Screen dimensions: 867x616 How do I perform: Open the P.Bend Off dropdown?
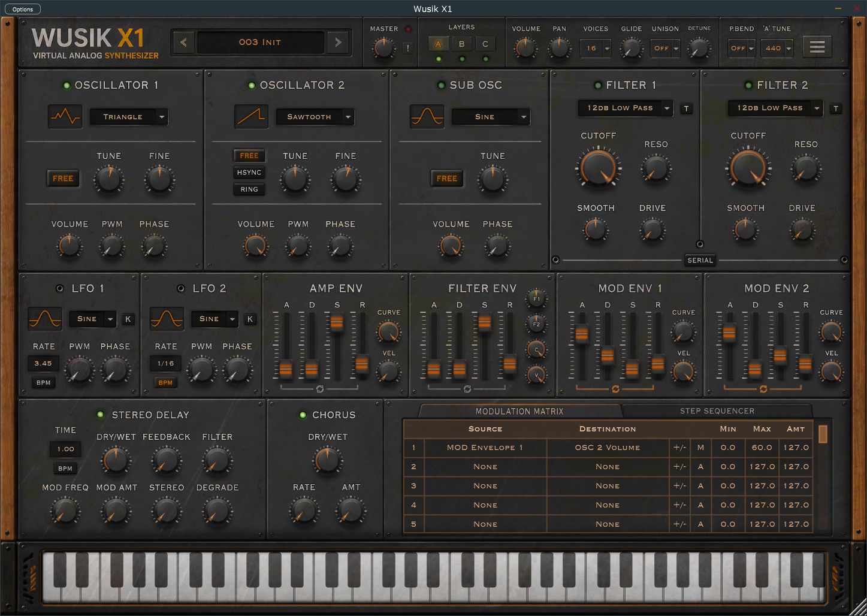742,49
